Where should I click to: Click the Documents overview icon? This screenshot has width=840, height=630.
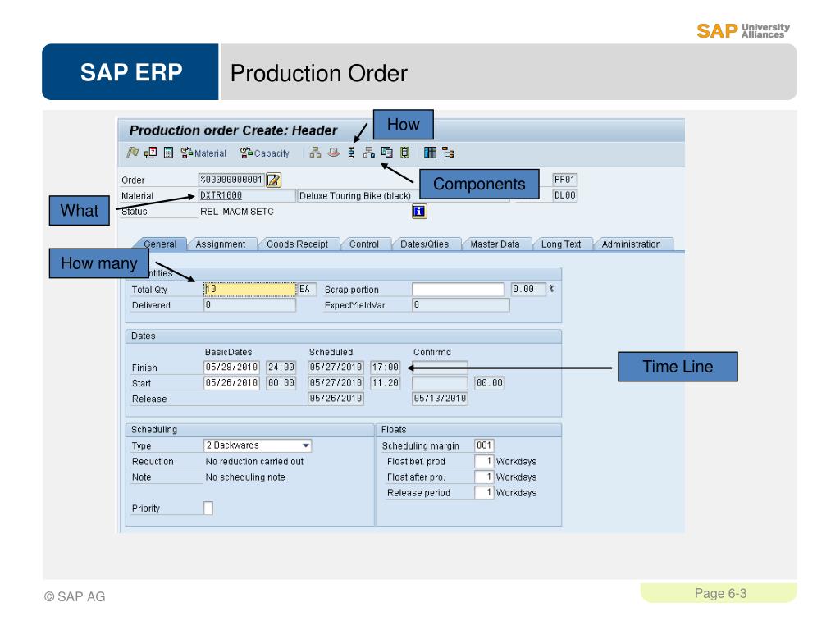point(387,153)
